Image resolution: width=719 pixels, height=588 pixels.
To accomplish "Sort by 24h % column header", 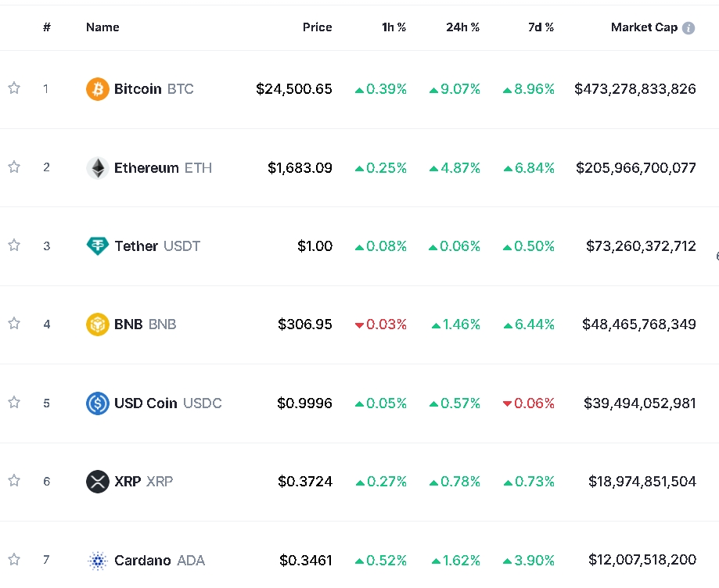I will coord(462,27).
